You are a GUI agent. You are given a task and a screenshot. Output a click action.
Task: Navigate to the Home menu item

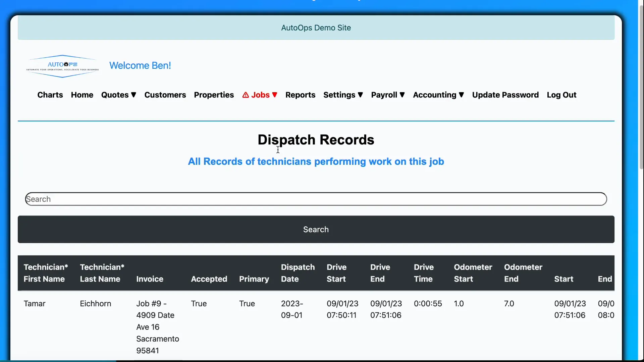pos(82,95)
